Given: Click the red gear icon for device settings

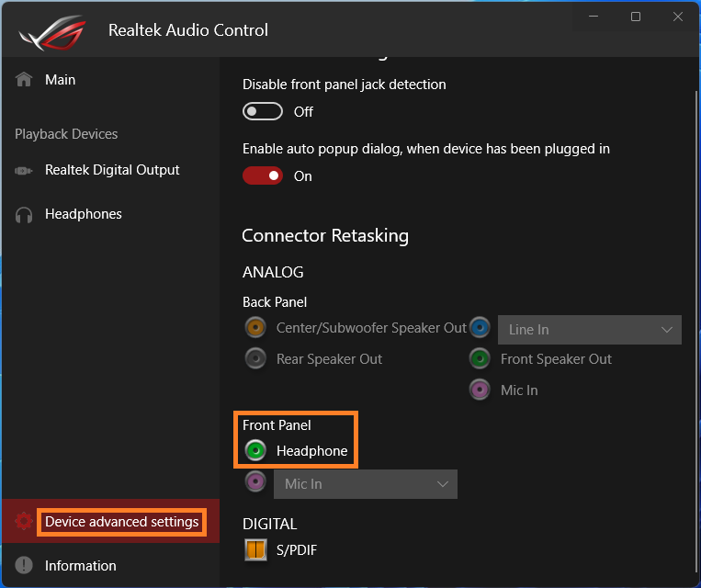Looking at the screenshot, I should click(x=24, y=521).
